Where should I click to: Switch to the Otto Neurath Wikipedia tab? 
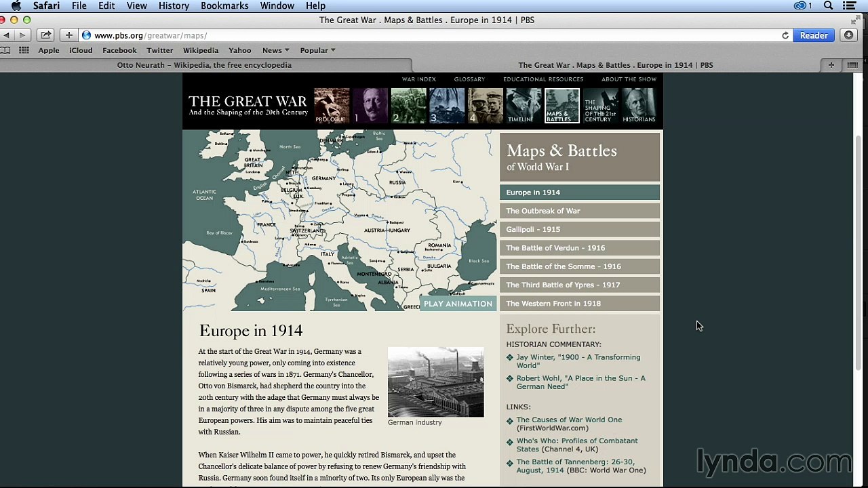pyautogui.click(x=204, y=65)
